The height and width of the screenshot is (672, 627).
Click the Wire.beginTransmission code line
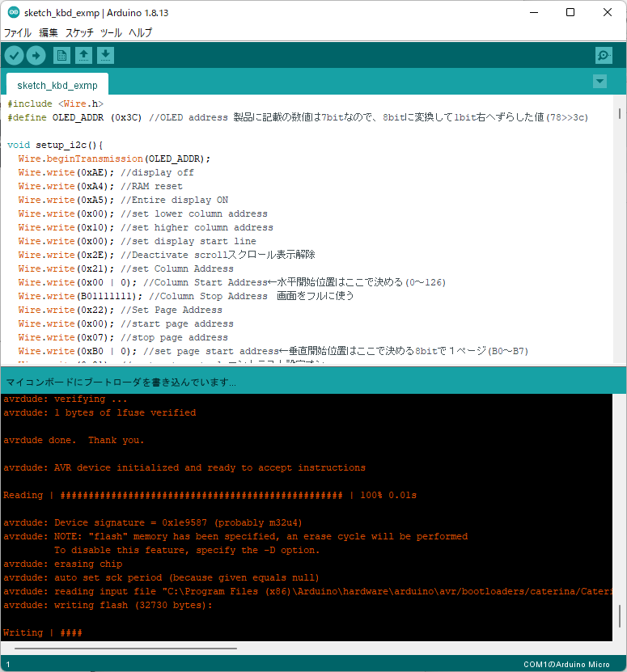[114, 158]
